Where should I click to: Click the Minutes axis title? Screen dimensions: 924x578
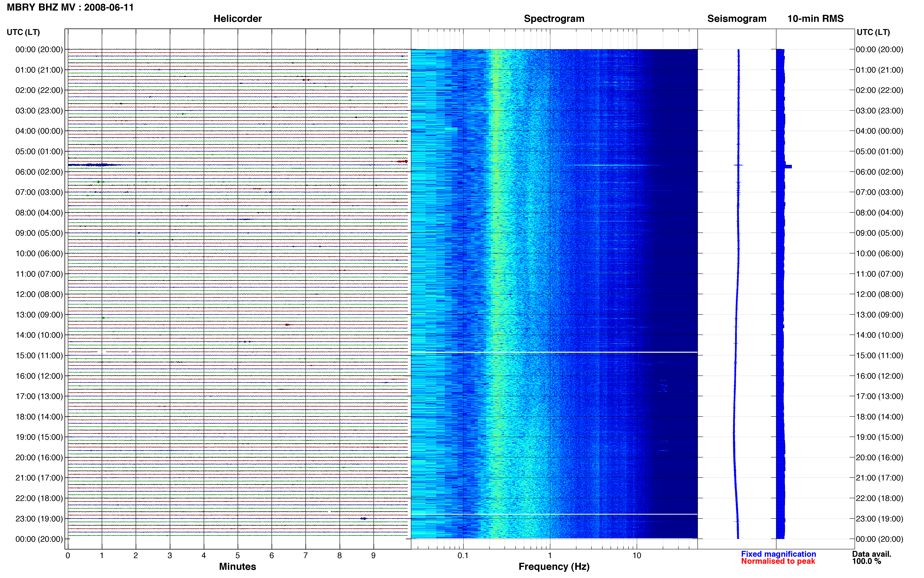237,566
